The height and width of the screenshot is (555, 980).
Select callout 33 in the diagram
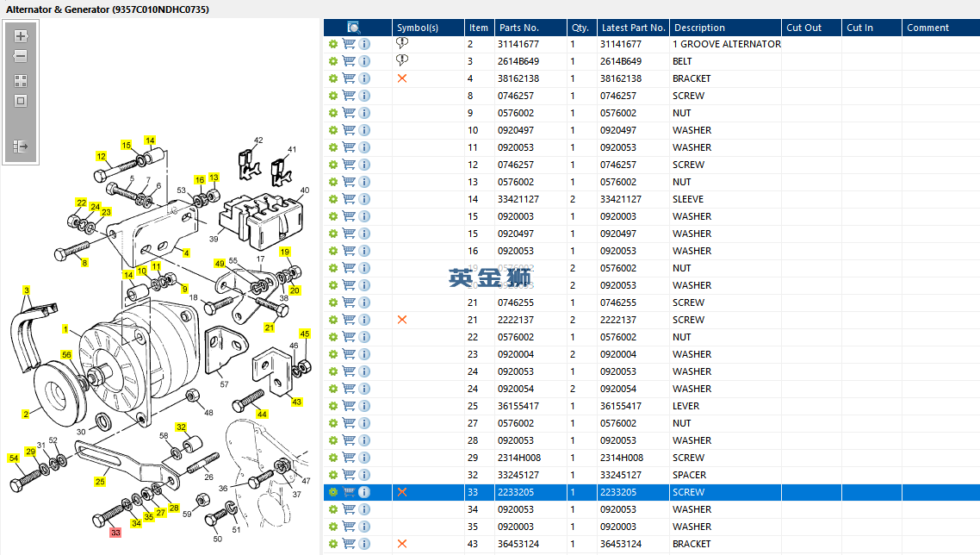[x=115, y=533]
